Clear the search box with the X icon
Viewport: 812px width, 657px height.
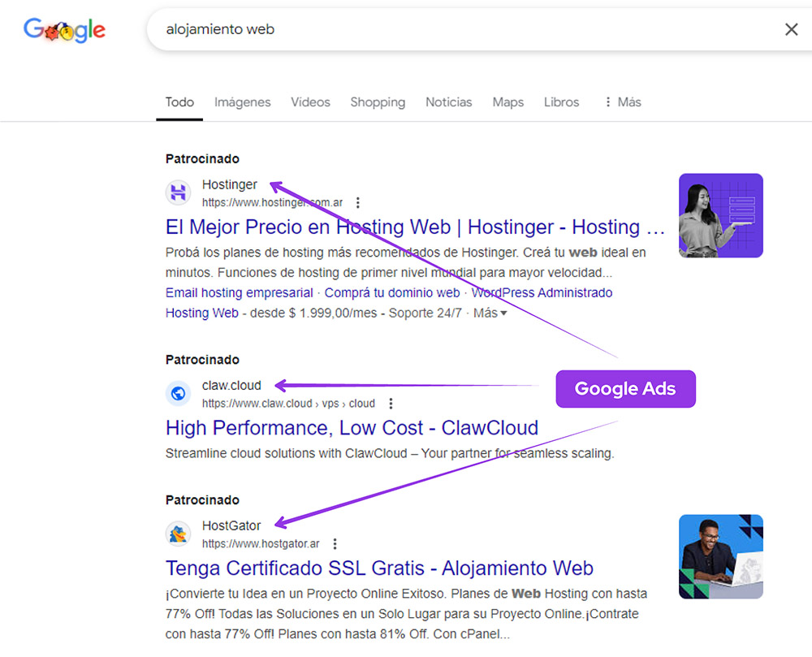coord(791,29)
